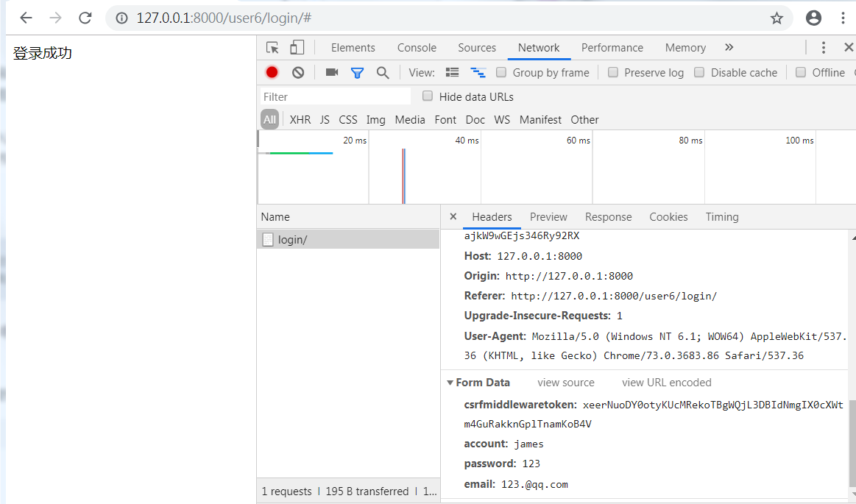Select the Network tab
The width and height of the screenshot is (856, 504).
tap(538, 47)
